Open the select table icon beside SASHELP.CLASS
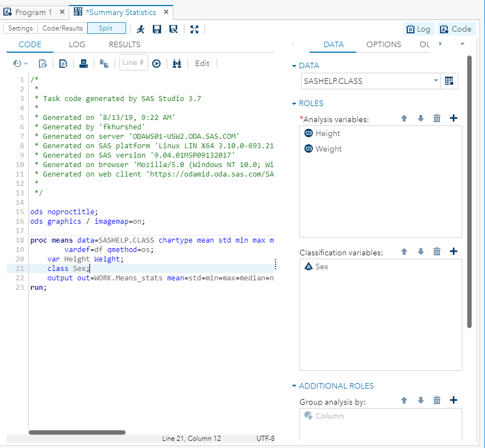The width and height of the screenshot is (485, 448). [449, 81]
